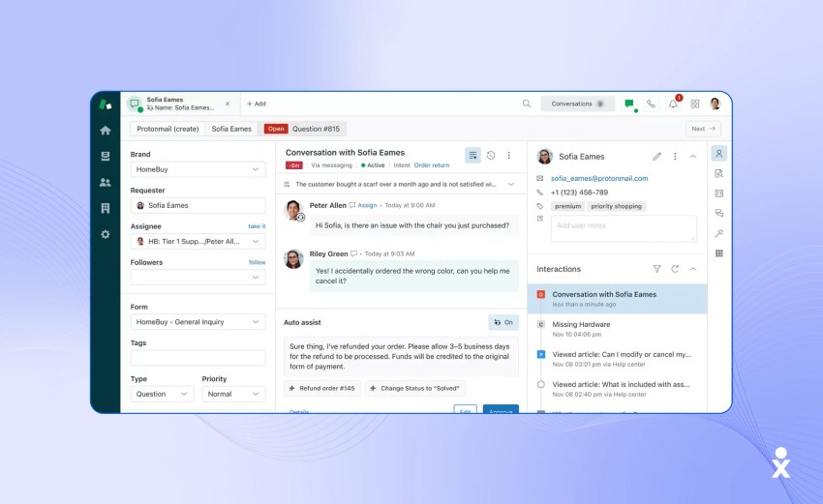Screen dimensions: 823x504
Task: Open the Followers dropdown
Action: pos(198,277)
